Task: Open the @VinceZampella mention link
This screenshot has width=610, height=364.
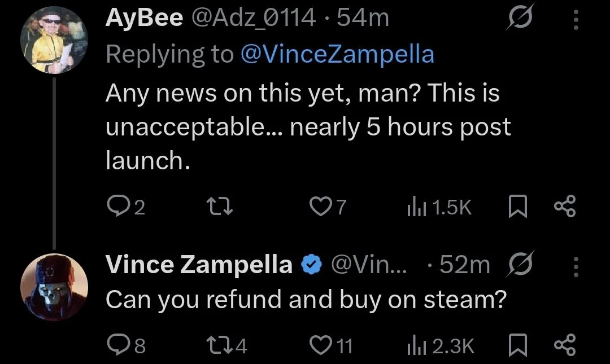Action: tap(337, 54)
